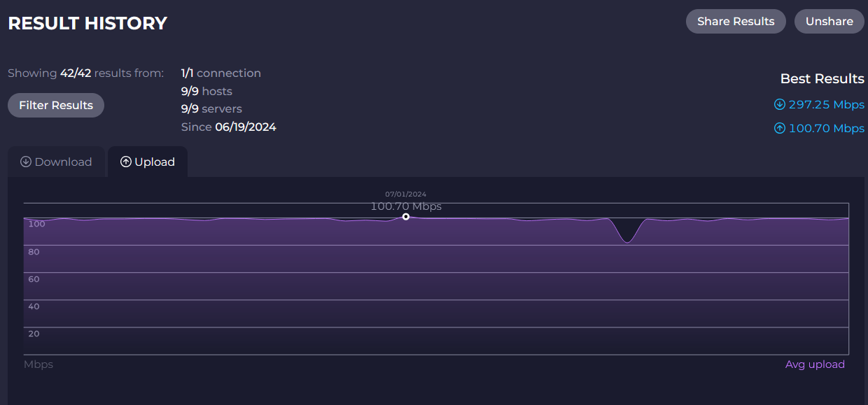Click the 40 y-axis label
Image resolution: width=868 pixels, height=405 pixels.
coord(34,306)
